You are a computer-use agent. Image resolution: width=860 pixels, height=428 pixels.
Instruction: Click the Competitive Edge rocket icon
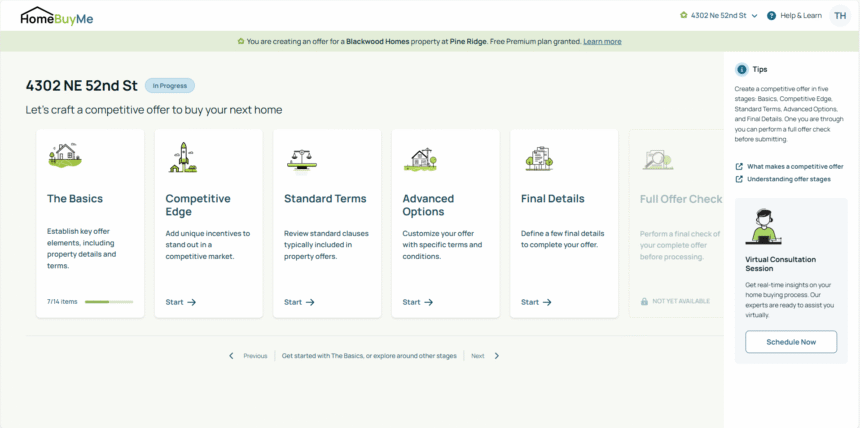point(182,155)
